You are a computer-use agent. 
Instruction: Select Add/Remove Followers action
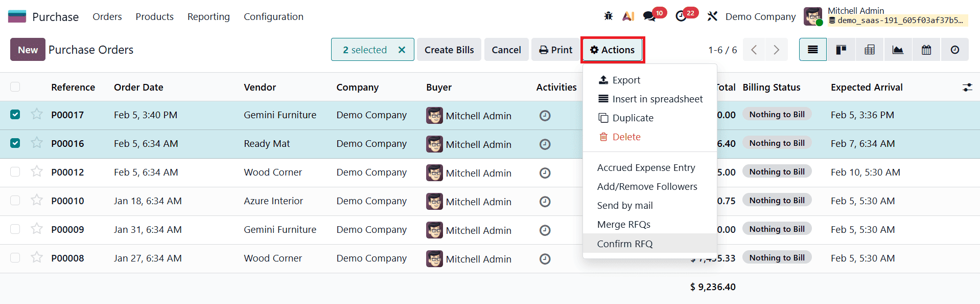point(650,186)
